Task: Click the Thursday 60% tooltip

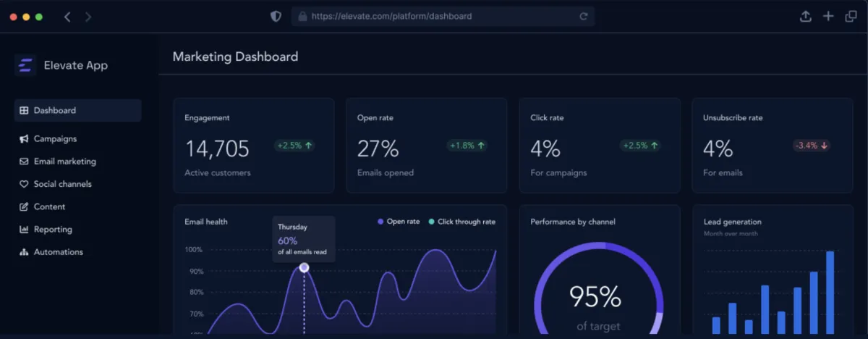Action: pos(304,240)
